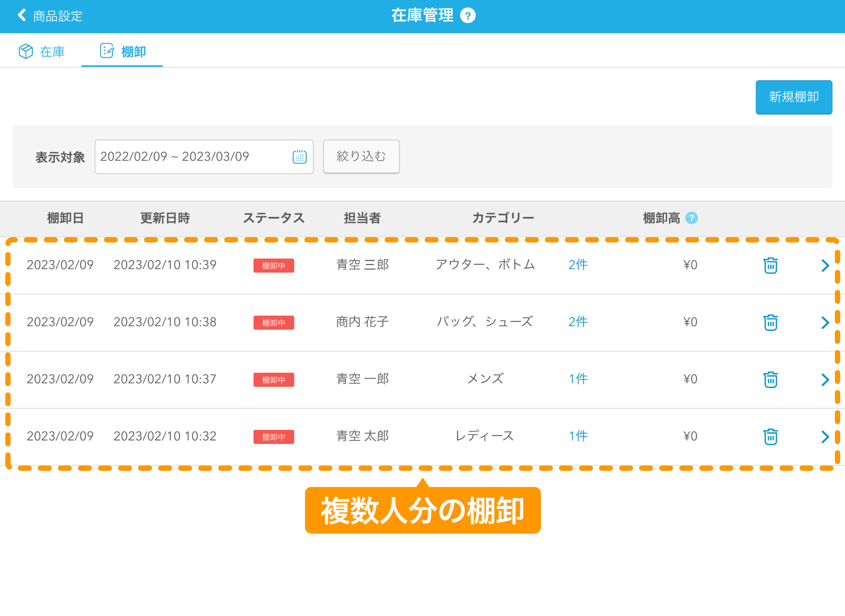Open the help icon next to 在庫管理
Screen dimensions: 845x616
coord(468,16)
